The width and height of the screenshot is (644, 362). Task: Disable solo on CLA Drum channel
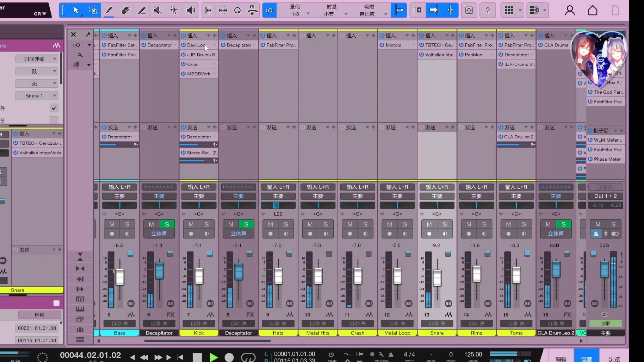pyautogui.click(x=563, y=224)
